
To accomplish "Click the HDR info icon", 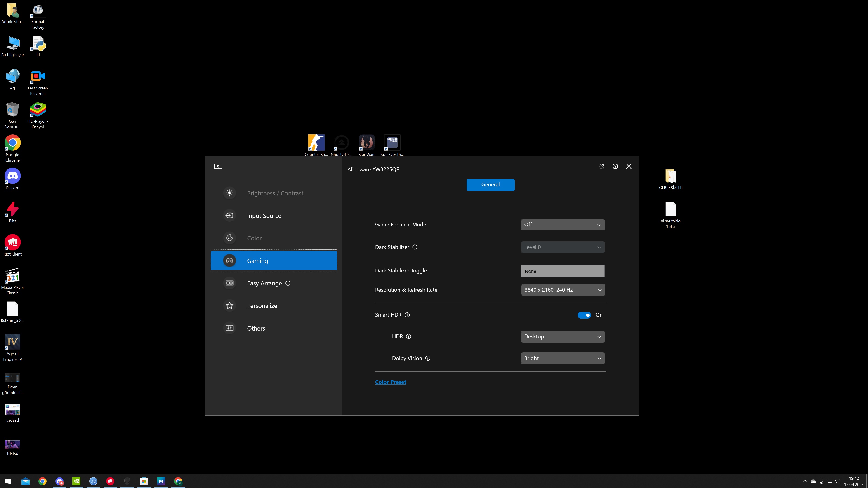I will 408,336.
